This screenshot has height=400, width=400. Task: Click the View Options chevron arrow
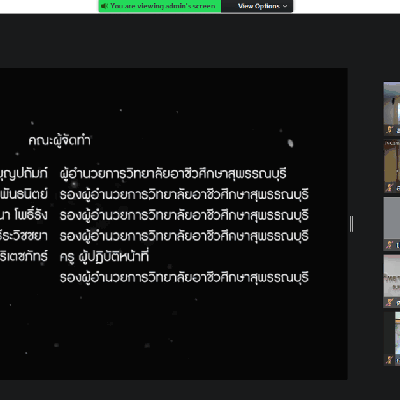coord(285,6)
